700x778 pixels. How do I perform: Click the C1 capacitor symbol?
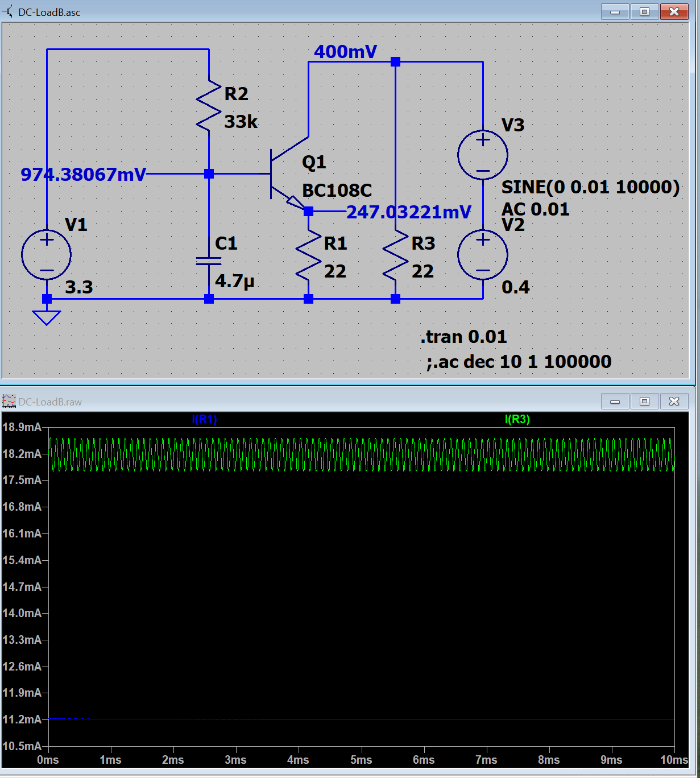tap(209, 260)
